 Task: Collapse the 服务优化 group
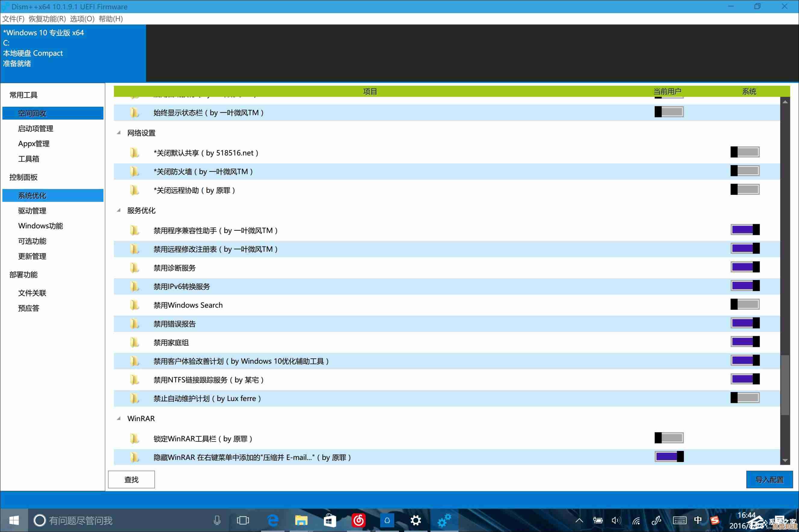tap(118, 210)
